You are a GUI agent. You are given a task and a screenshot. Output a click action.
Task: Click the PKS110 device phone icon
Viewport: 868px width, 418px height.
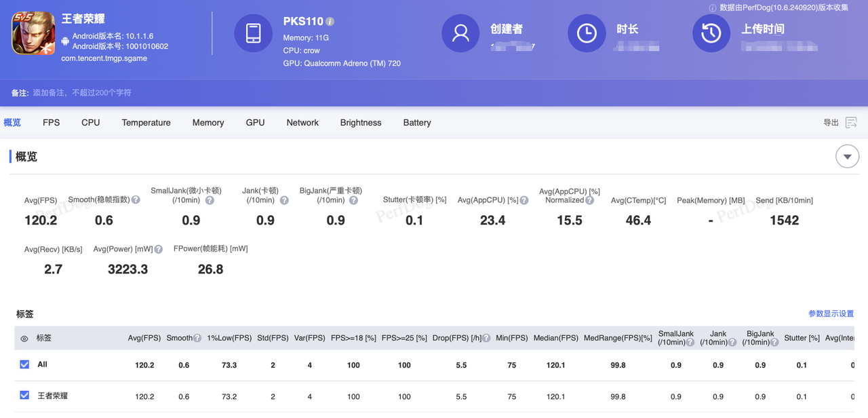253,33
